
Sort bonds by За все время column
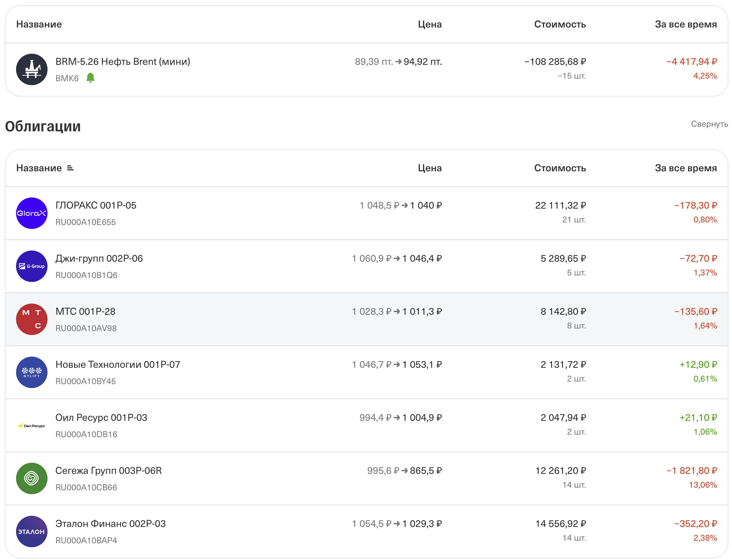(x=686, y=168)
